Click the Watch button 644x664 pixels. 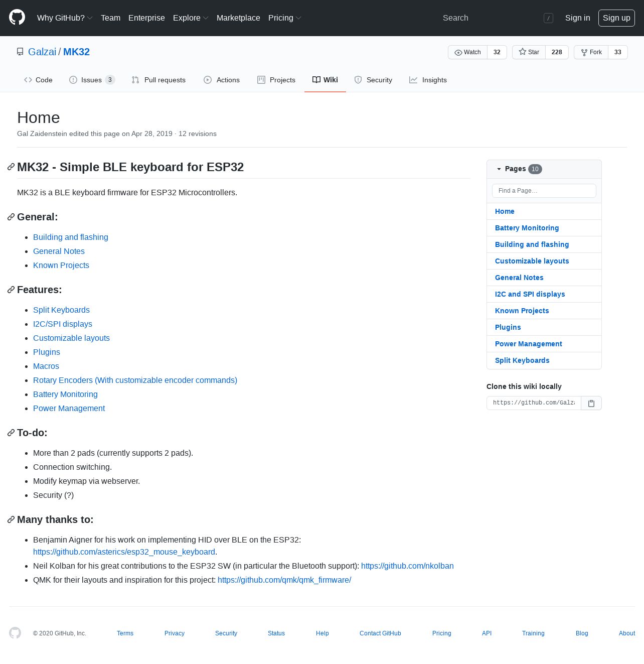(467, 52)
